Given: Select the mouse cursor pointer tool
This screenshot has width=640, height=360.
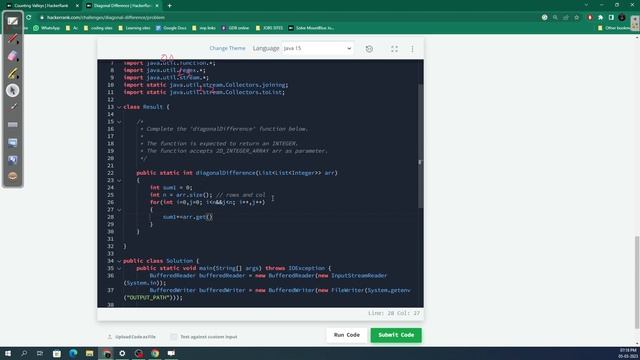Looking at the screenshot, I should pyautogui.click(x=13, y=90).
